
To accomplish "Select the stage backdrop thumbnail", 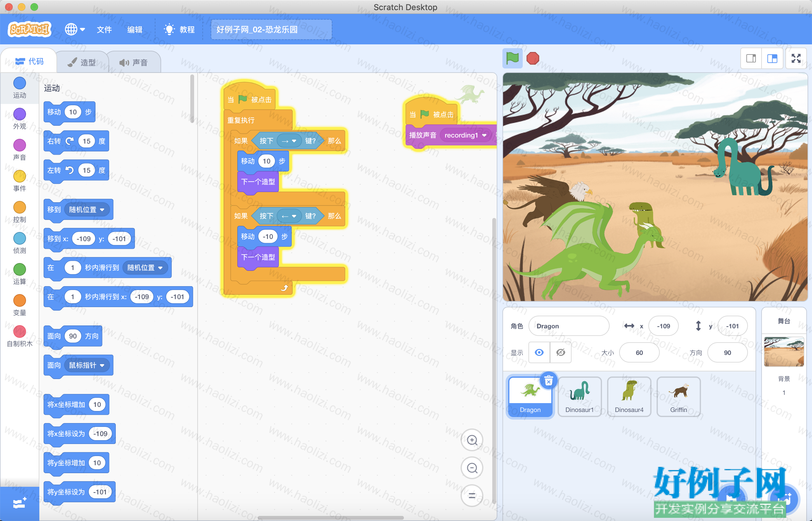I will pos(784,352).
